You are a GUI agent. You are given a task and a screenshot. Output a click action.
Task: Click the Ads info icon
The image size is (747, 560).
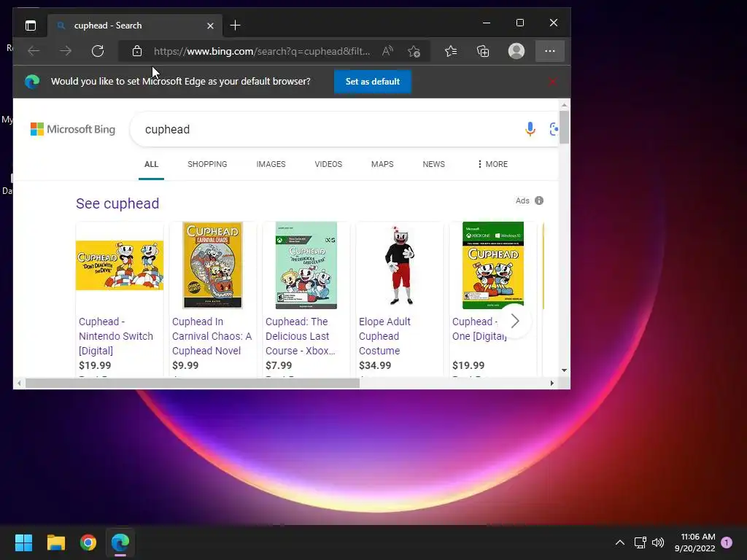(x=539, y=201)
